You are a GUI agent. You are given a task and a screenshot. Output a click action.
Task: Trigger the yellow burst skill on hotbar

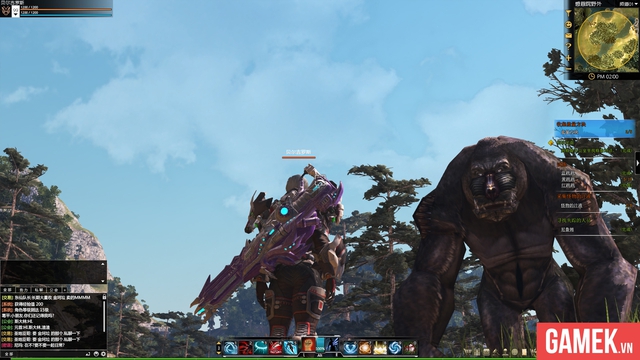click(x=380, y=348)
